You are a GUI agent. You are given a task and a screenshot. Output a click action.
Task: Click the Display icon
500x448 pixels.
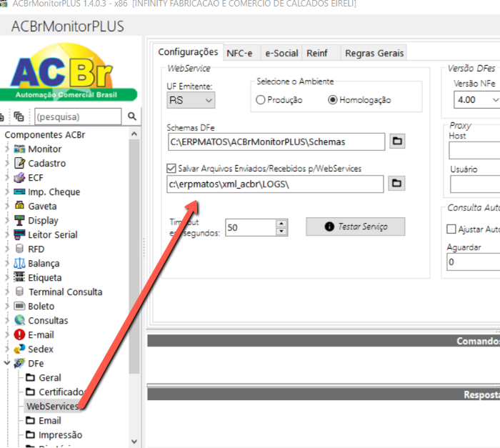pos(19,220)
